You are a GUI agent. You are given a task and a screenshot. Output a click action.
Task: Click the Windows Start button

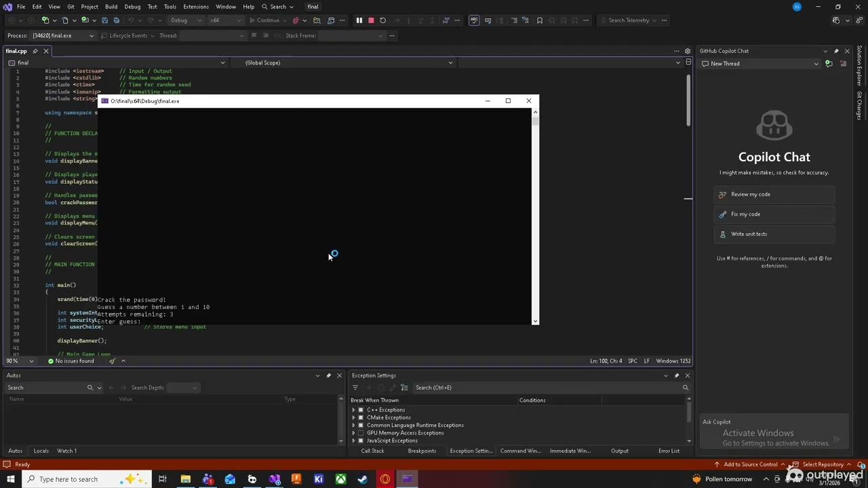[10, 479]
